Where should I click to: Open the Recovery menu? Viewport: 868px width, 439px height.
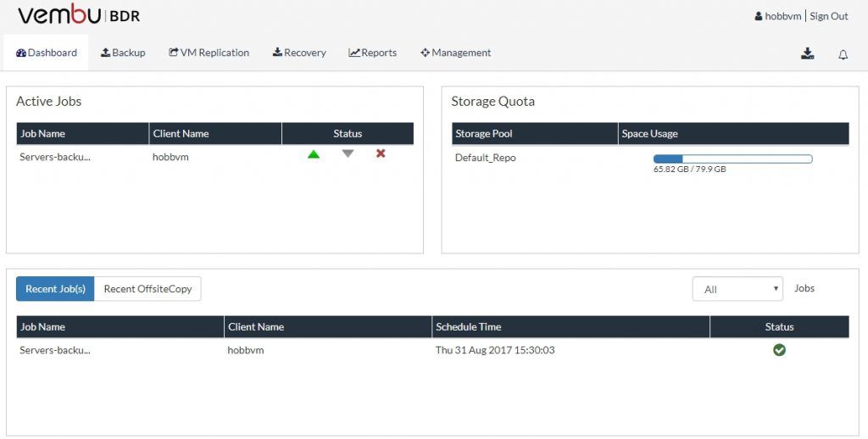point(299,53)
